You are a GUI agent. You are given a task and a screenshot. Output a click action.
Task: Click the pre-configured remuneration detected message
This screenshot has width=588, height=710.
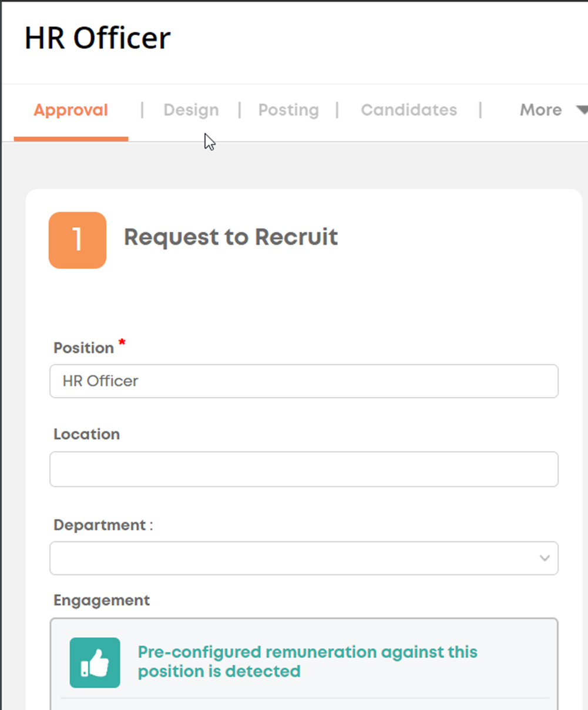(x=308, y=662)
